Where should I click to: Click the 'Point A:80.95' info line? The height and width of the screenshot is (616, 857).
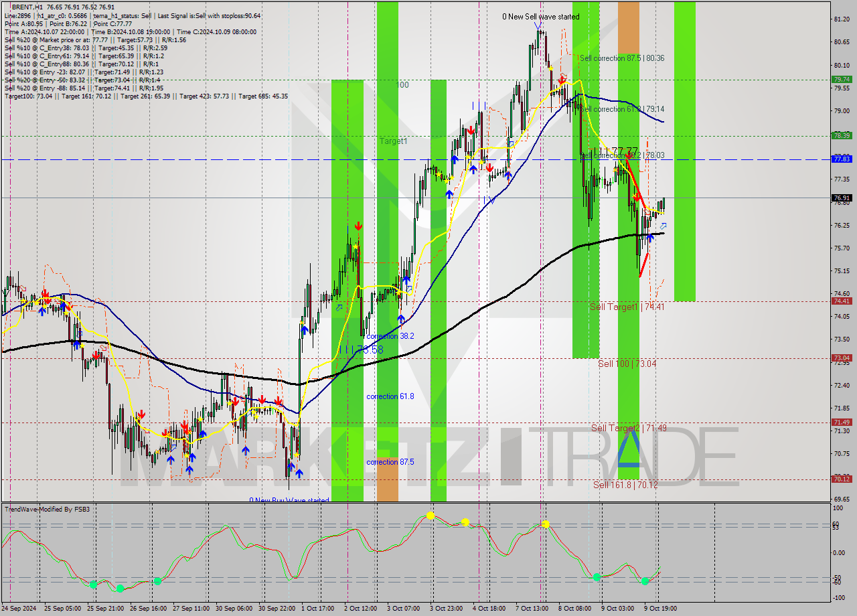click(x=25, y=23)
